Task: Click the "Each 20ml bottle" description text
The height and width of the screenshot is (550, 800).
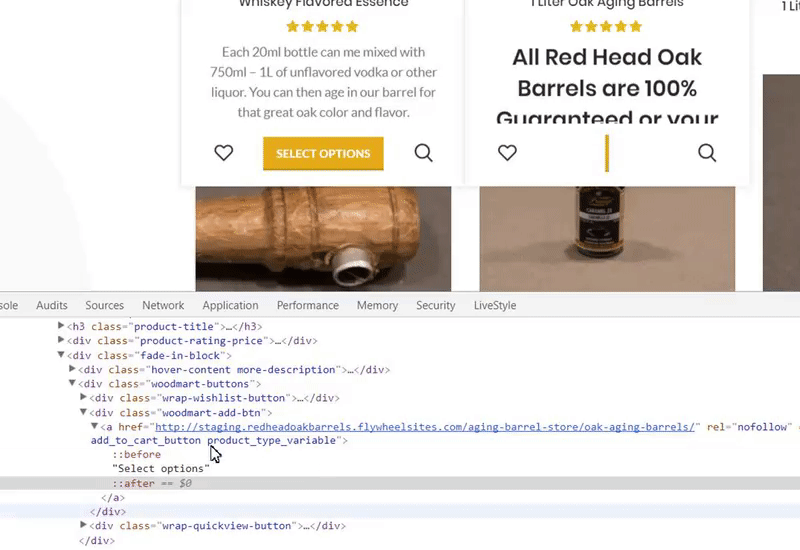Action: pyautogui.click(x=323, y=82)
